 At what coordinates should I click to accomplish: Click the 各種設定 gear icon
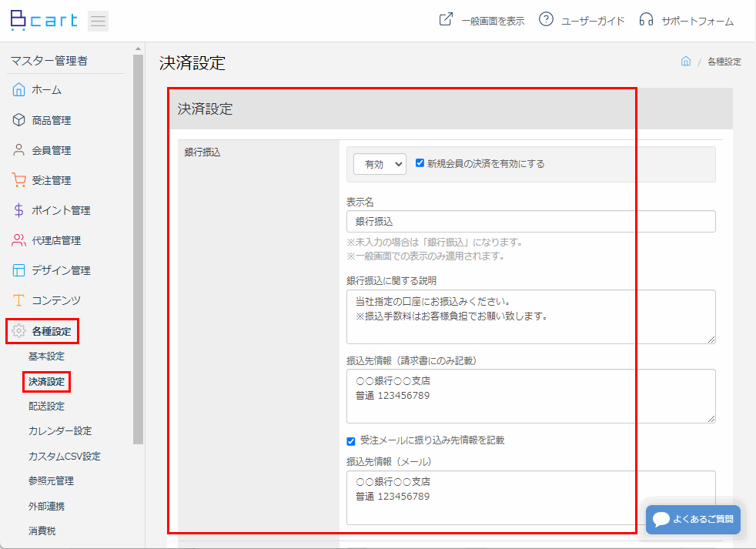click(x=18, y=331)
